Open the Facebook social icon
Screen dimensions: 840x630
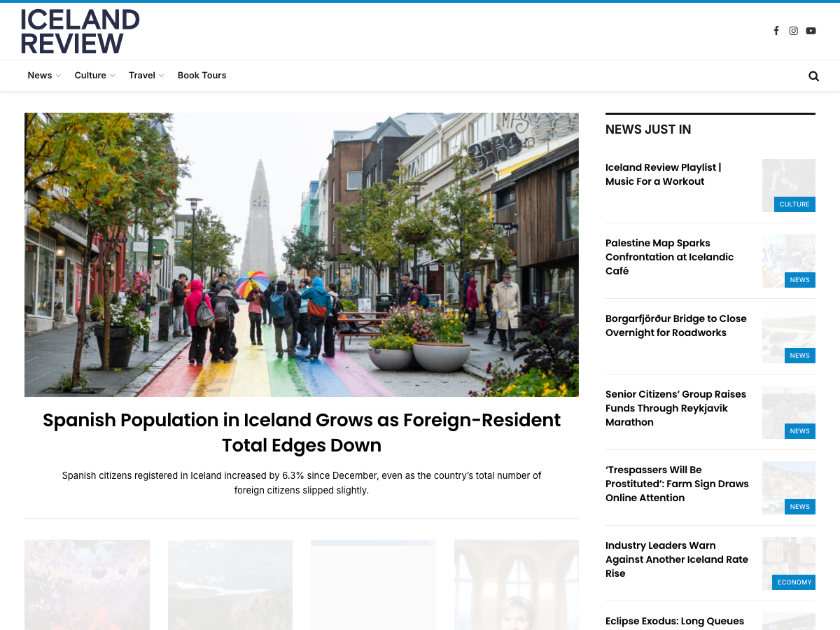coord(776,31)
